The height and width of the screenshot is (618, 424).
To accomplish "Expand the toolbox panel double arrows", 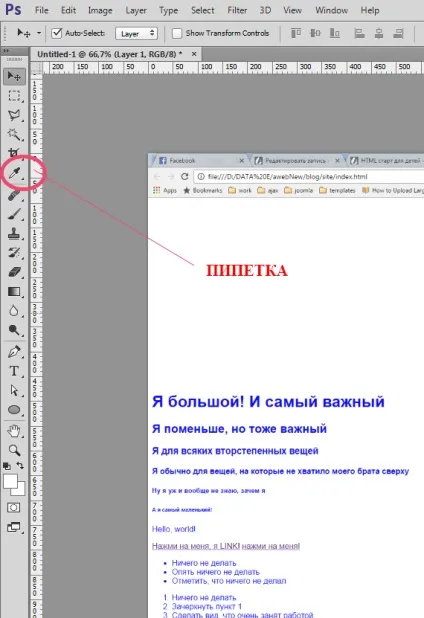I will [6, 51].
